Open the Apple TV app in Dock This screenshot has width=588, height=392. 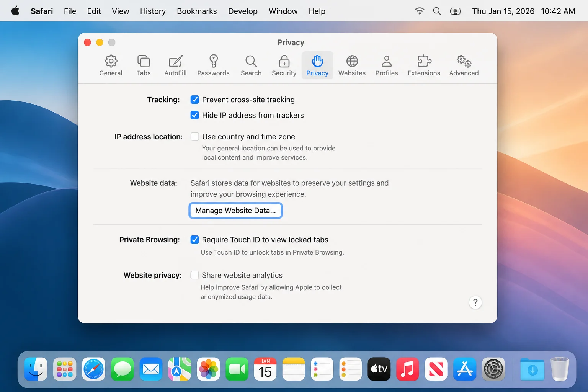coord(379,369)
